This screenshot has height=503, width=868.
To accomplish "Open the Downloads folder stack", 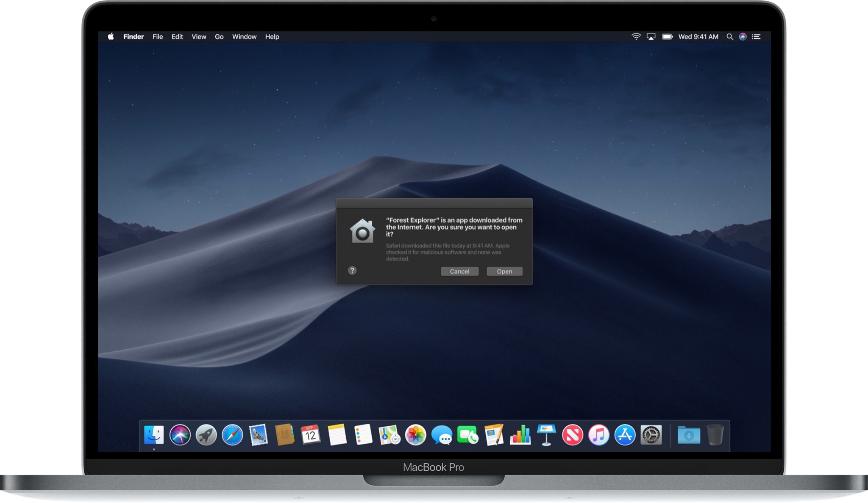I will (688, 435).
